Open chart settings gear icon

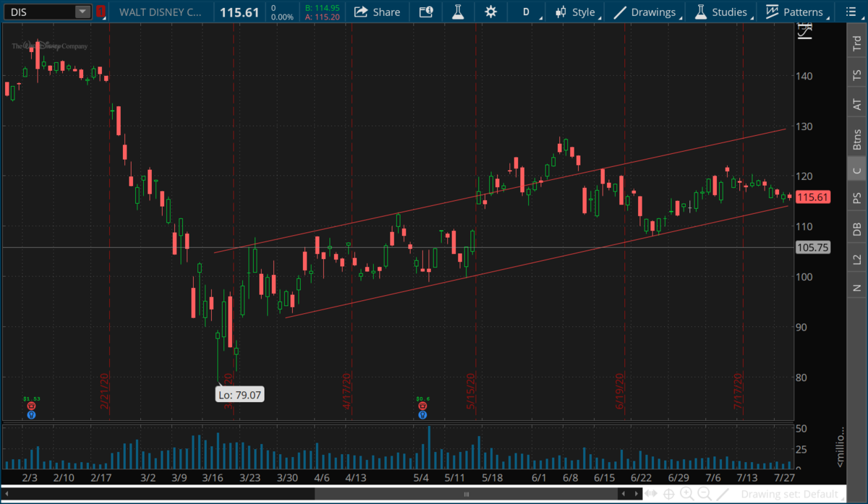pos(491,12)
